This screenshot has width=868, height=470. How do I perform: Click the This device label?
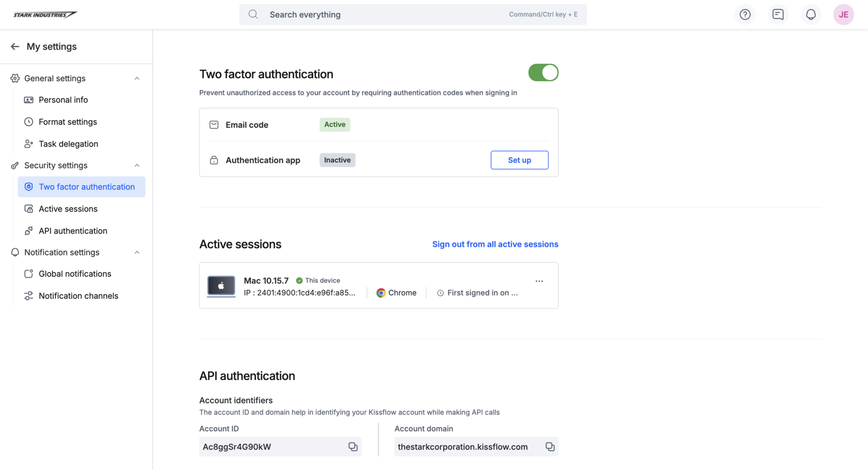click(x=322, y=281)
